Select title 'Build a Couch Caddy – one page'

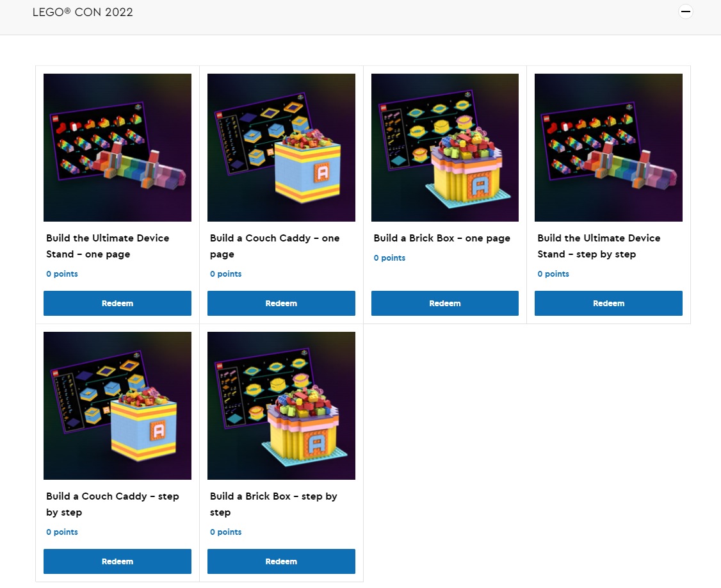tap(275, 246)
